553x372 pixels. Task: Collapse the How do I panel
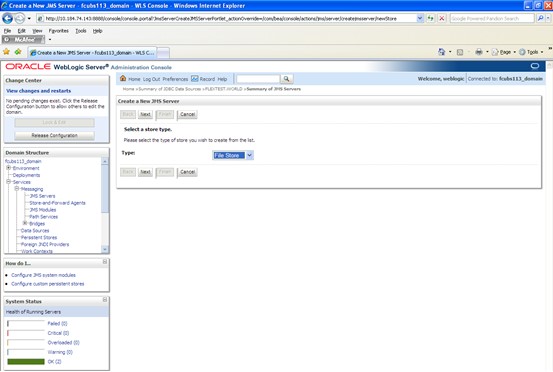(x=105, y=262)
